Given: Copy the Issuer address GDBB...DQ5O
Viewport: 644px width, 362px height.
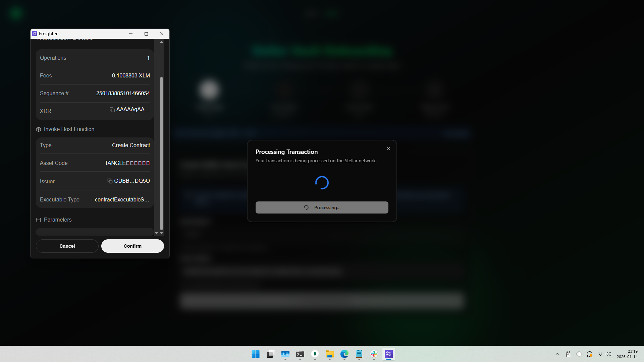Looking at the screenshot, I should click(110, 181).
